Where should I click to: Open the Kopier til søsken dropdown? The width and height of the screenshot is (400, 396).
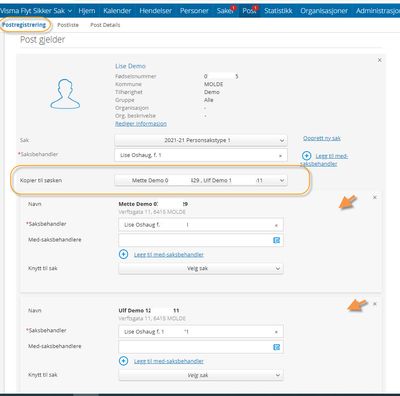(x=201, y=180)
